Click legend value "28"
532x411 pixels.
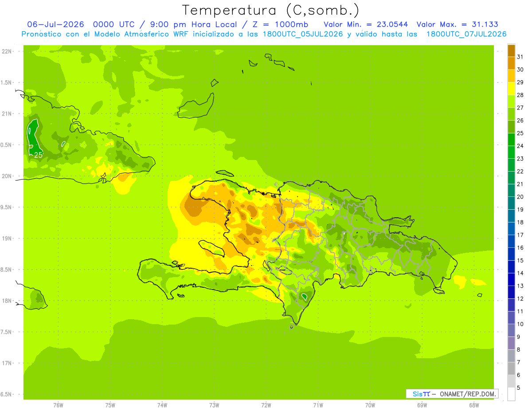point(520,95)
